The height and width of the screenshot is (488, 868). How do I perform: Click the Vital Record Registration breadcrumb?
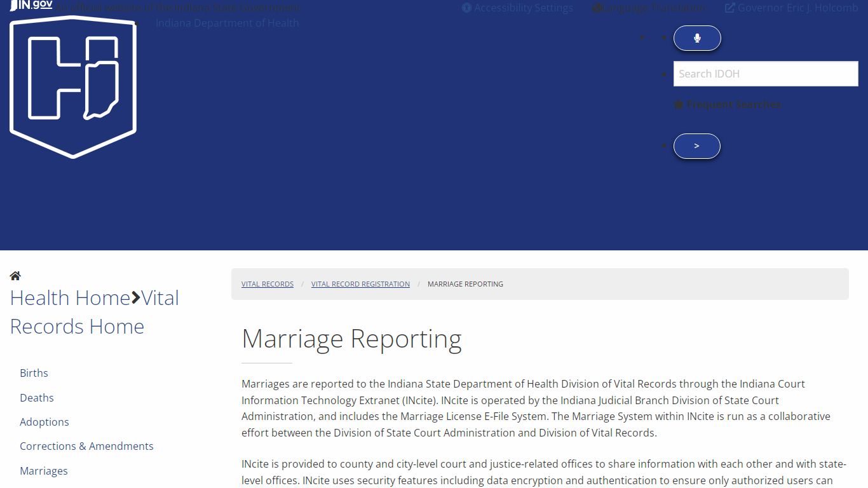click(x=360, y=284)
